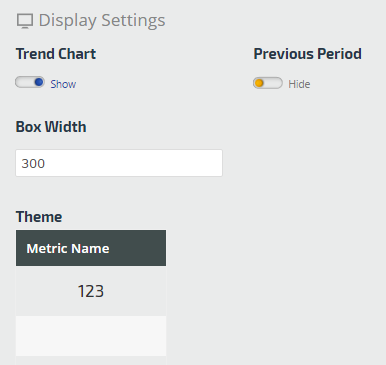The width and height of the screenshot is (386, 365).
Task: Click the monitor icon beside Display Settings
Action: (25, 21)
